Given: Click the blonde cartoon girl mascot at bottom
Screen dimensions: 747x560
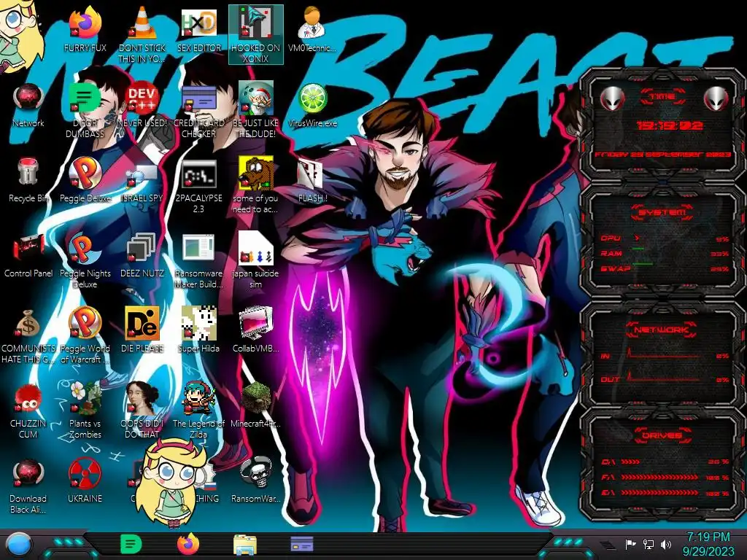Looking at the screenshot, I should coord(172,482).
